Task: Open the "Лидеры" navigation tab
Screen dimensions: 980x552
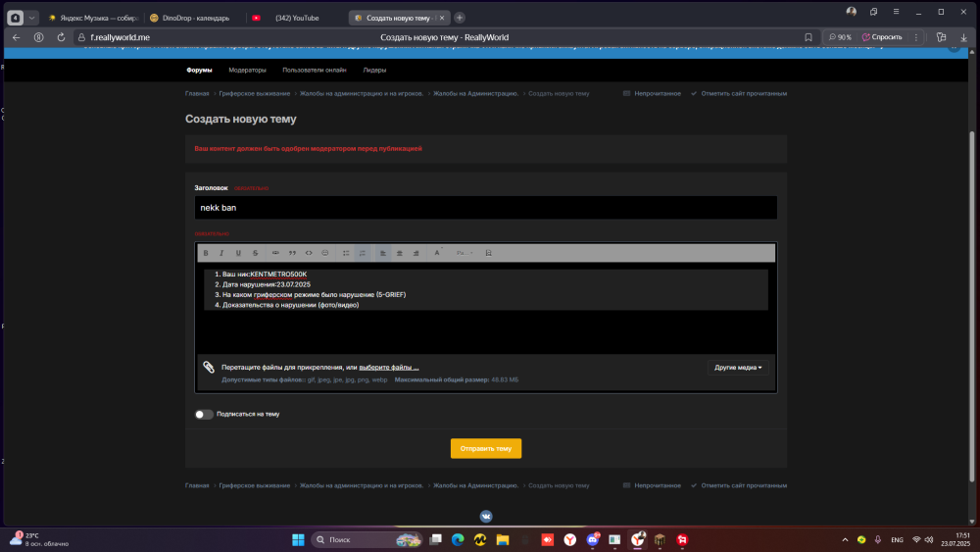Action: 375,70
